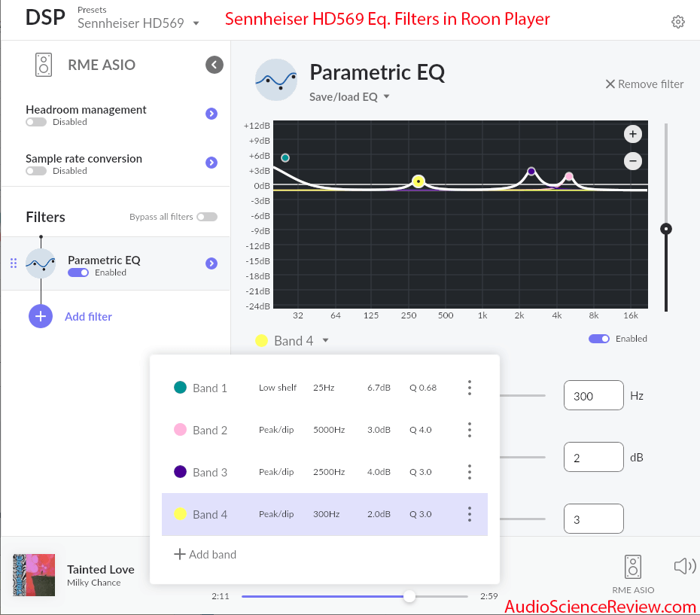Open Sample rate conversion arrow button

[212, 163]
